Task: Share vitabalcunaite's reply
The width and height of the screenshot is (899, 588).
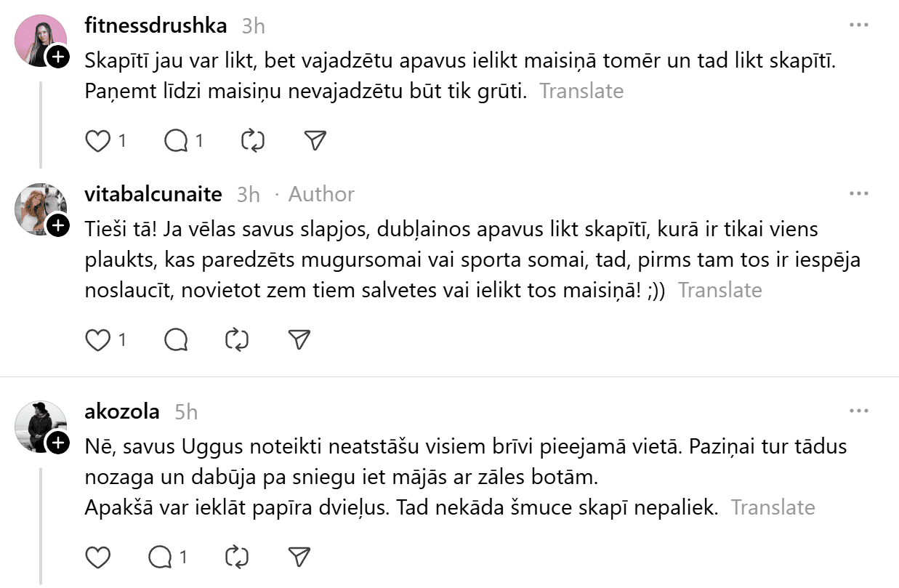Action: click(299, 339)
